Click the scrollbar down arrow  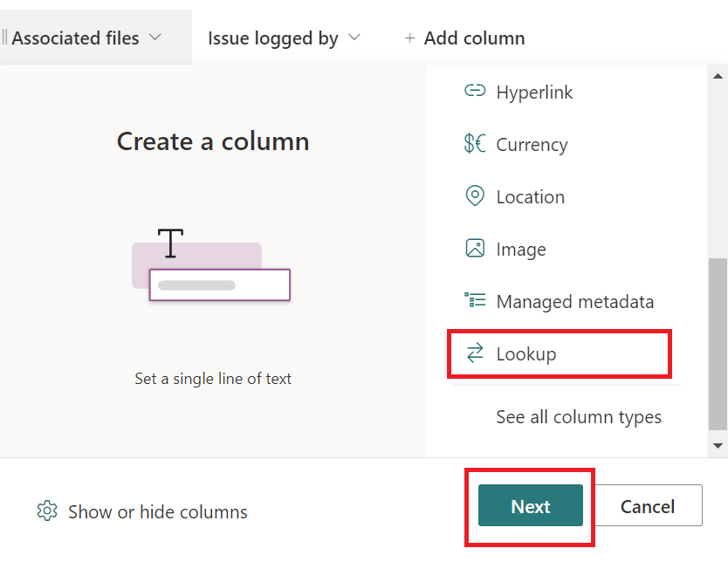[x=718, y=446]
